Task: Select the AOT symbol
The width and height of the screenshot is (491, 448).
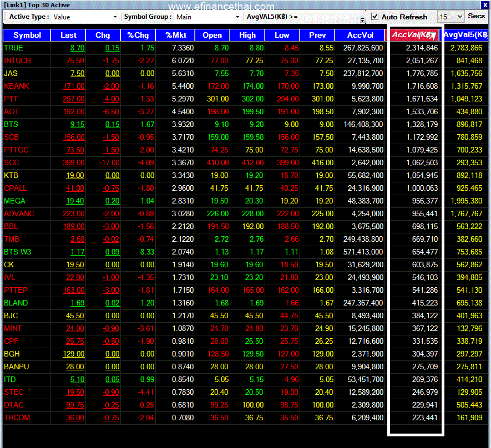Action: 11,111
